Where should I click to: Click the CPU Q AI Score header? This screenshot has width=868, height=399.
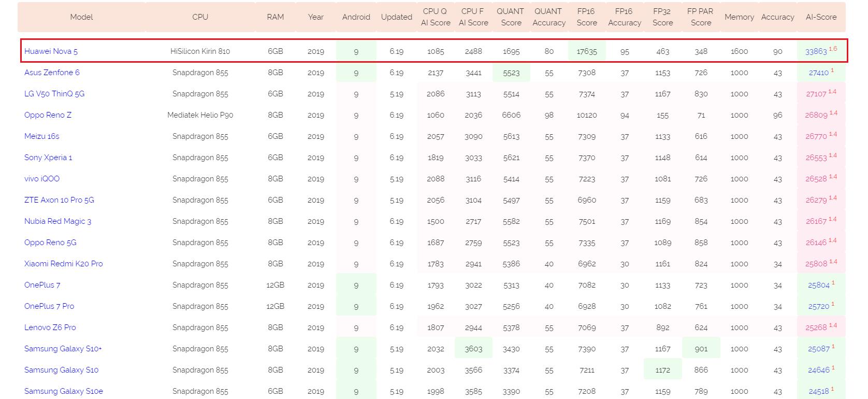click(436, 17)
